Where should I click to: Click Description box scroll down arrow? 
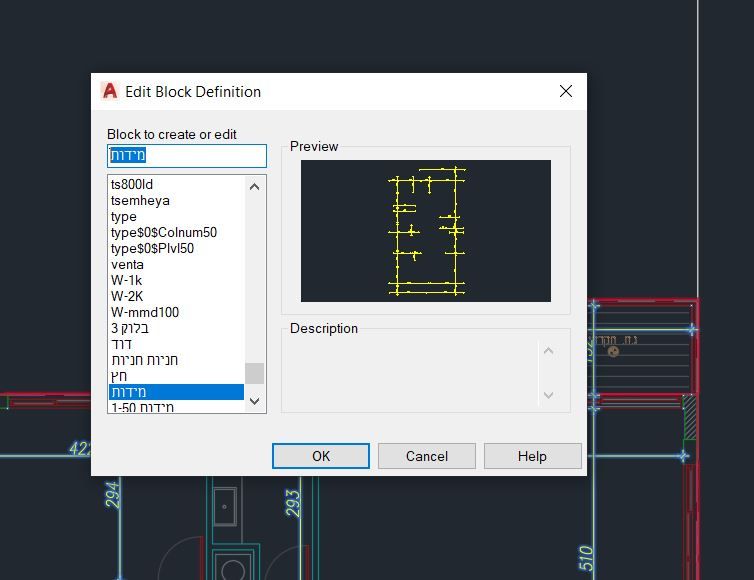548,395
